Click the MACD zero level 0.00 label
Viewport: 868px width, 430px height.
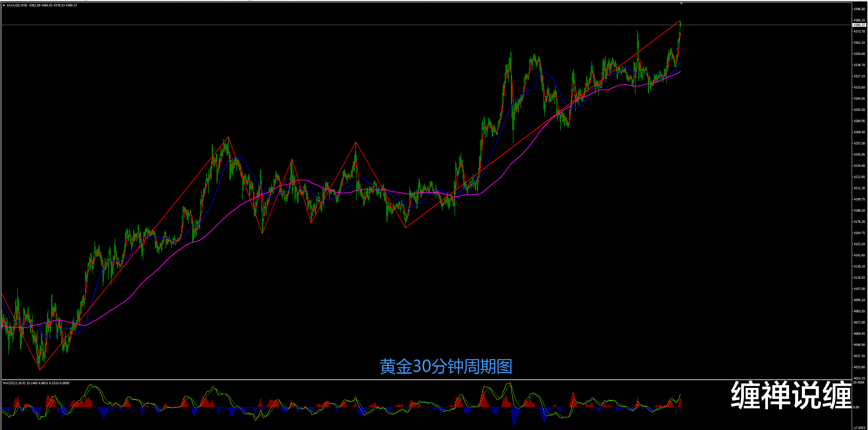tap(856, 407)
